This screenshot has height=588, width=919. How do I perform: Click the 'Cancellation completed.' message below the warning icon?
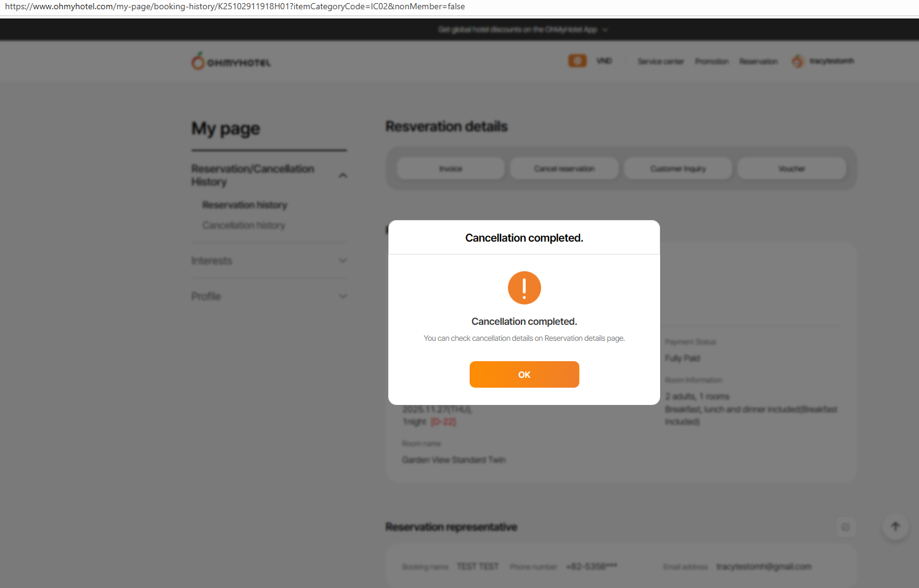[x=524, y=322]
